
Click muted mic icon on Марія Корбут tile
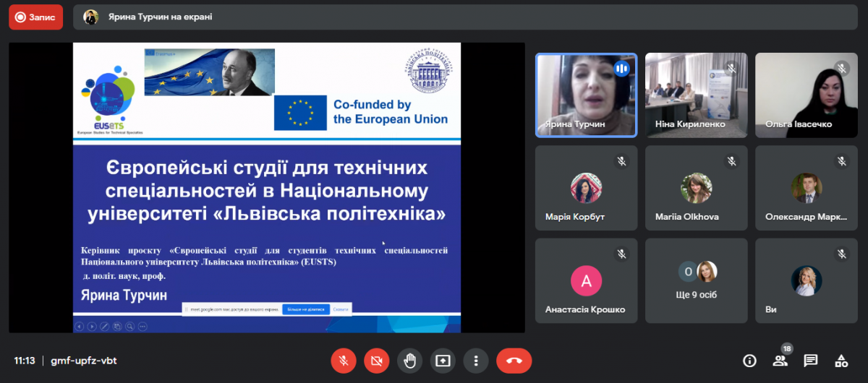[x=621, y=161]
